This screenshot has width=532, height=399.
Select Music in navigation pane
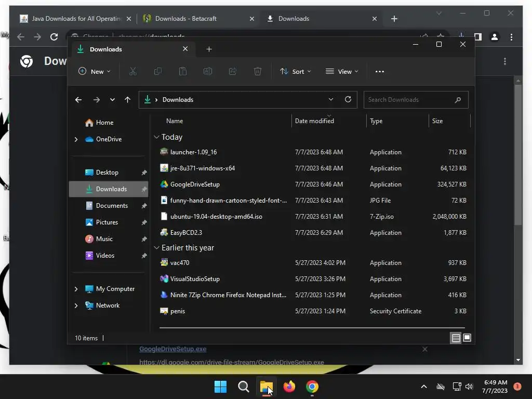104,239
